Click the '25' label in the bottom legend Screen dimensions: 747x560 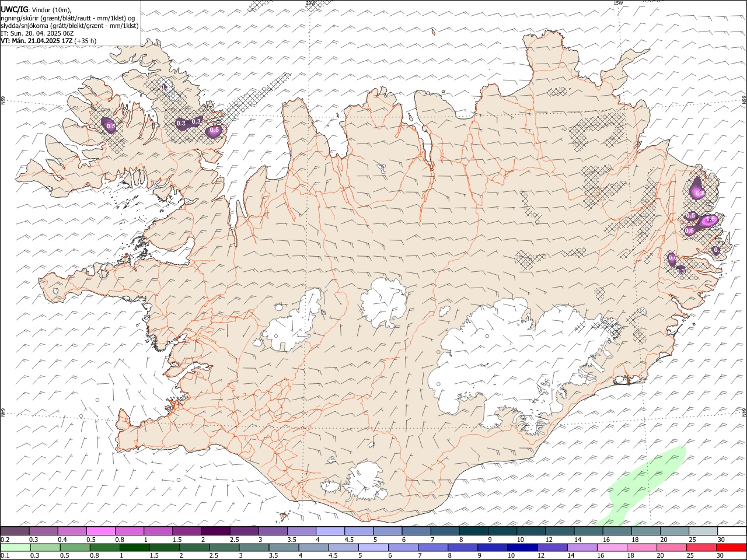click(x=690, y=556)
